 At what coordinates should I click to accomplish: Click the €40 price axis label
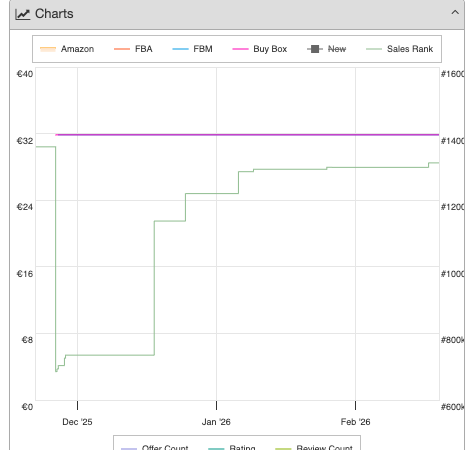[25, 74]
